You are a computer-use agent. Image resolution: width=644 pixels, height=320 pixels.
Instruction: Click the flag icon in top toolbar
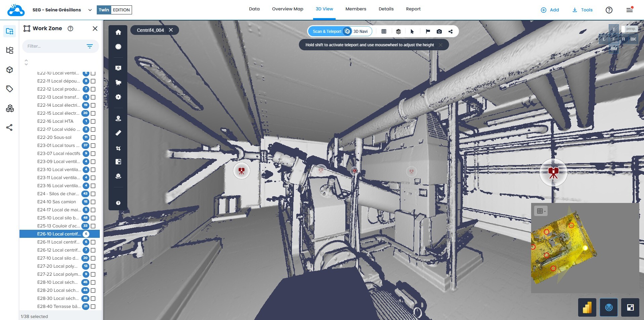pos(428,32)
